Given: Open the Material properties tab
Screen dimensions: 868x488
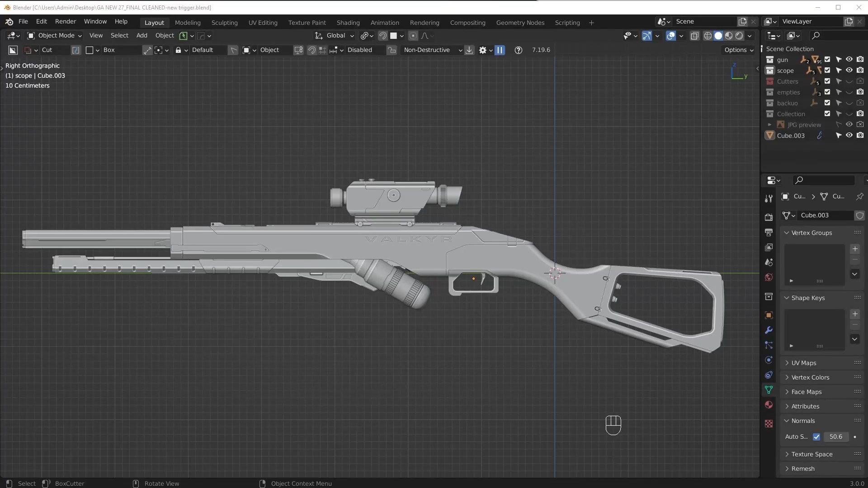Looking at the screenshot, I should (769, 405).
